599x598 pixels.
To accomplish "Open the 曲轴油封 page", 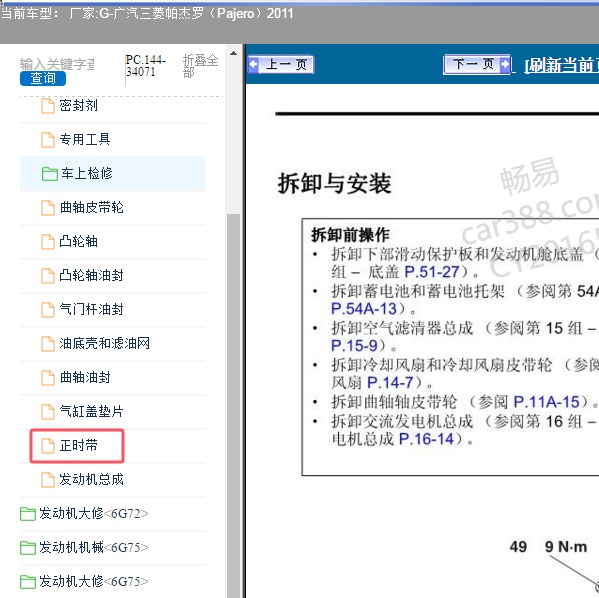I will [x=85, y=378].
